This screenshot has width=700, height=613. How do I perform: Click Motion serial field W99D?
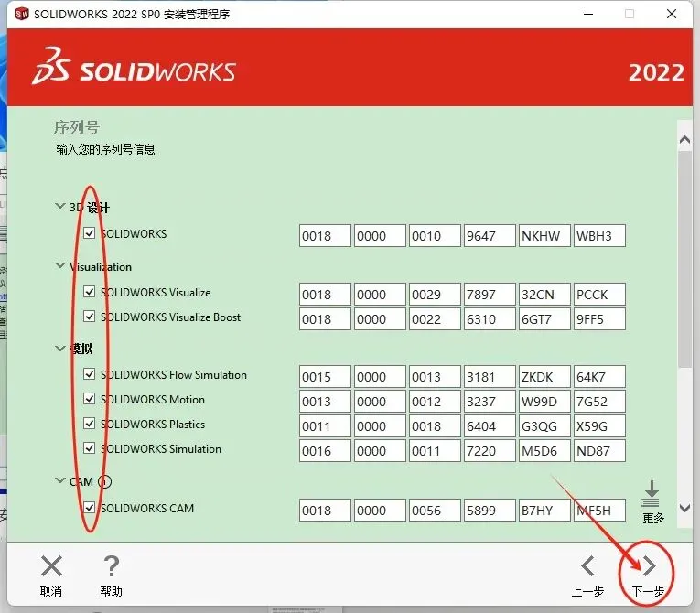pyautogui.click(x=544, y=402)
